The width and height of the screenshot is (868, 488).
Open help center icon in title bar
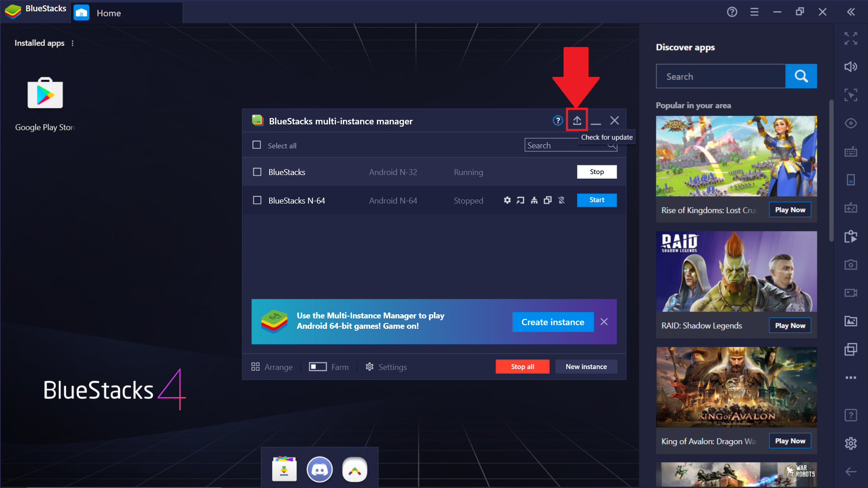pos(732,12)
